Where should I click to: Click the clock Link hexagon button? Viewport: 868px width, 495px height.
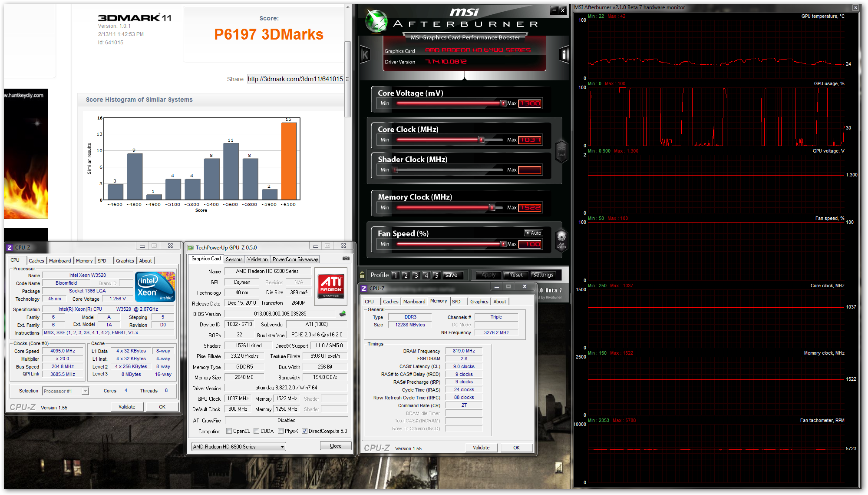click(x=561, y=151)
